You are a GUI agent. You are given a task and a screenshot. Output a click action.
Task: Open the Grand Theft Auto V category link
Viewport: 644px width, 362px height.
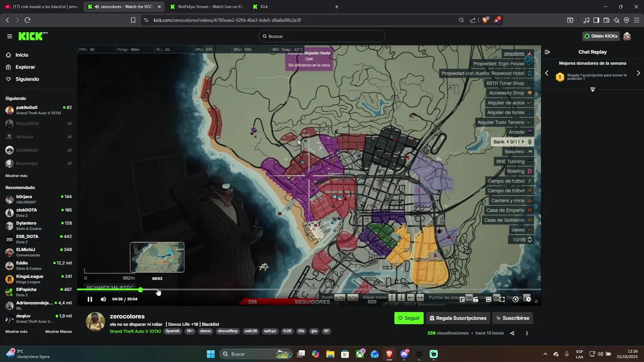[135, 331]
